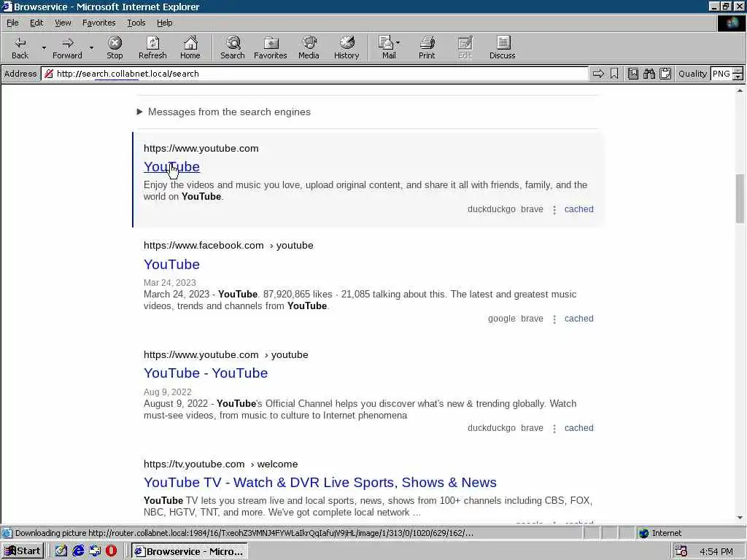Click the Go arrow next to address bar
Screen dimensions: 747x560
tap(598, 74)
